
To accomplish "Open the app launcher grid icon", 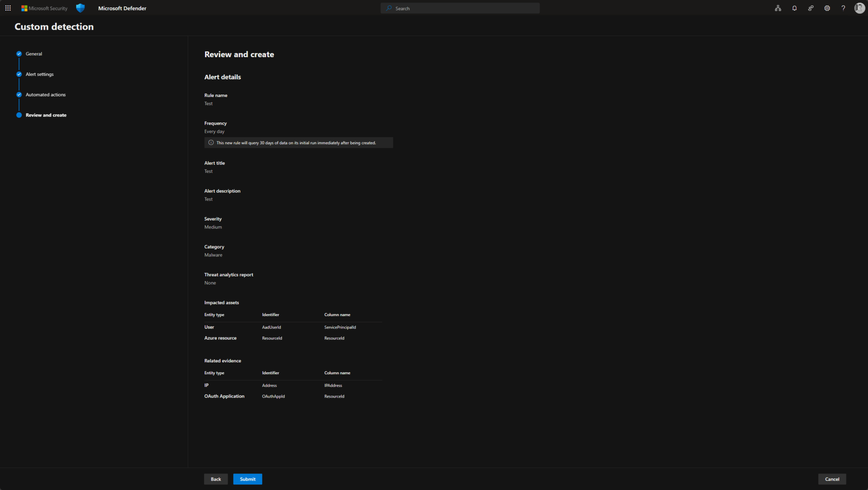I will pos(8,8).
